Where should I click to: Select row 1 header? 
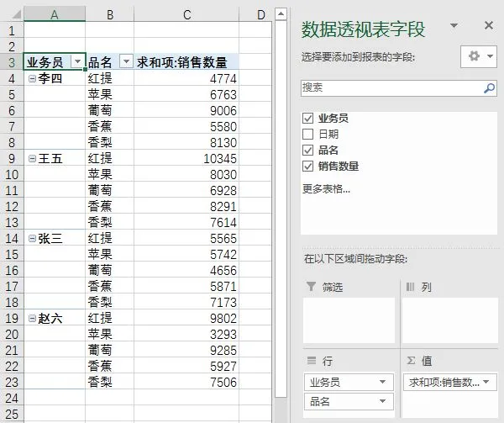(12, 30)
